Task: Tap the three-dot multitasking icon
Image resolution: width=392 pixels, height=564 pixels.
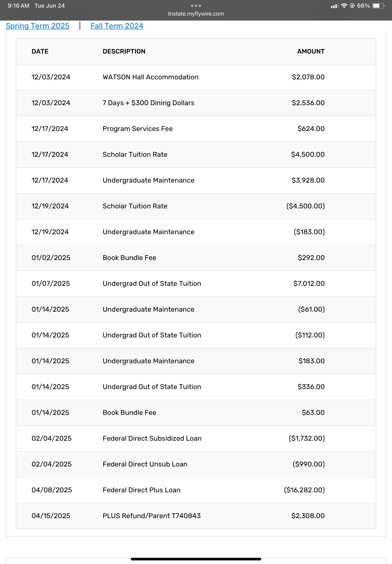Action: tap(196, 6)
